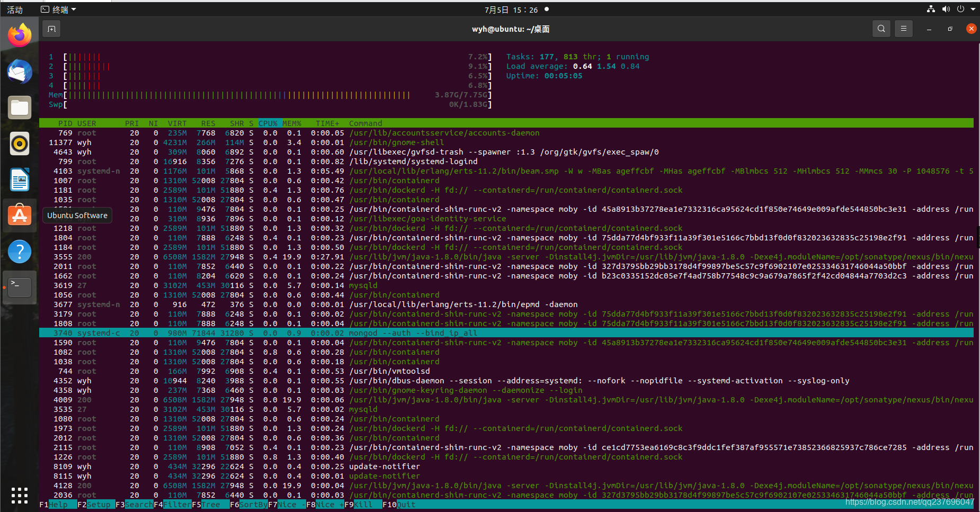Click F4 Filter in htop footer

tap(173, 505)
